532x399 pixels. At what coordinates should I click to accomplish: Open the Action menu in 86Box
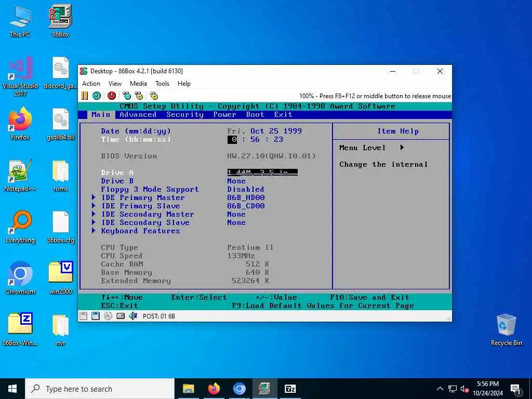click(91, 84)
